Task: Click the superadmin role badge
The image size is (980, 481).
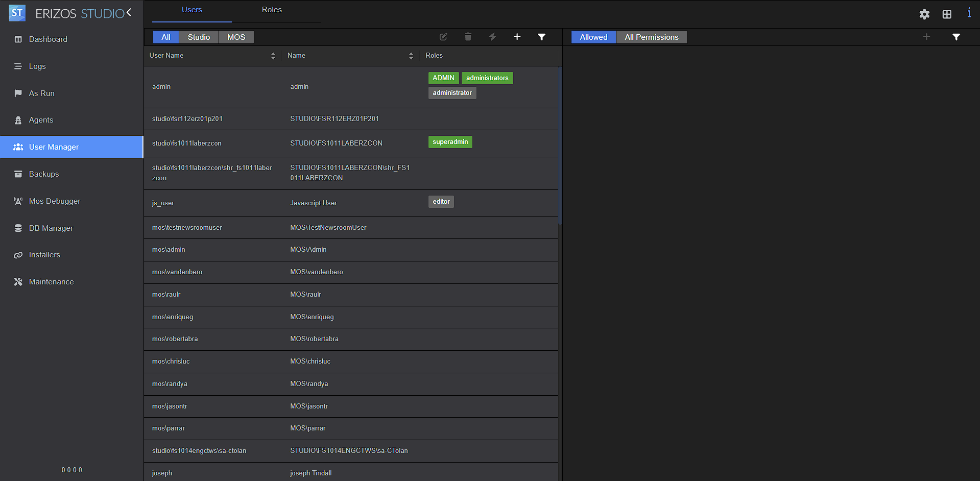Action: pyautogui.click(x=450, y=142)
